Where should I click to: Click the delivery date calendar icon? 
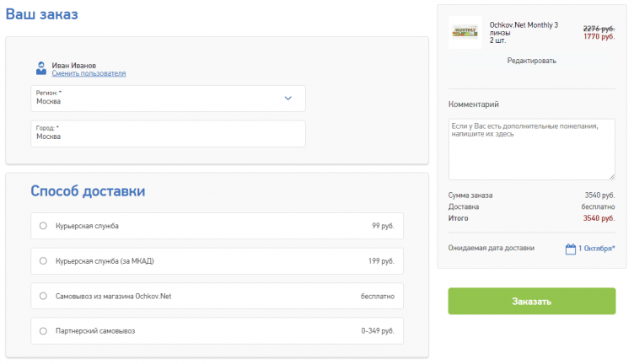(x=571, y=249)
